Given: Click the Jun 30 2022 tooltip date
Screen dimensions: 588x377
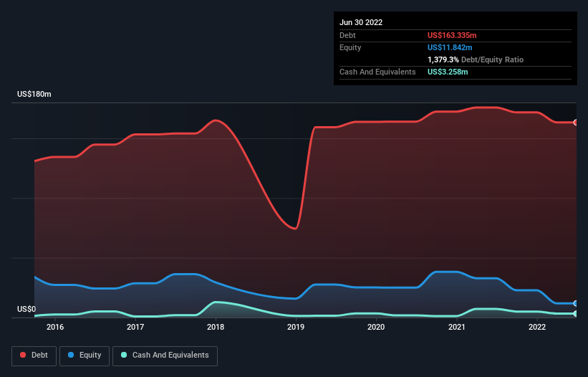Looking at the screenshot, I should (361, 22).
